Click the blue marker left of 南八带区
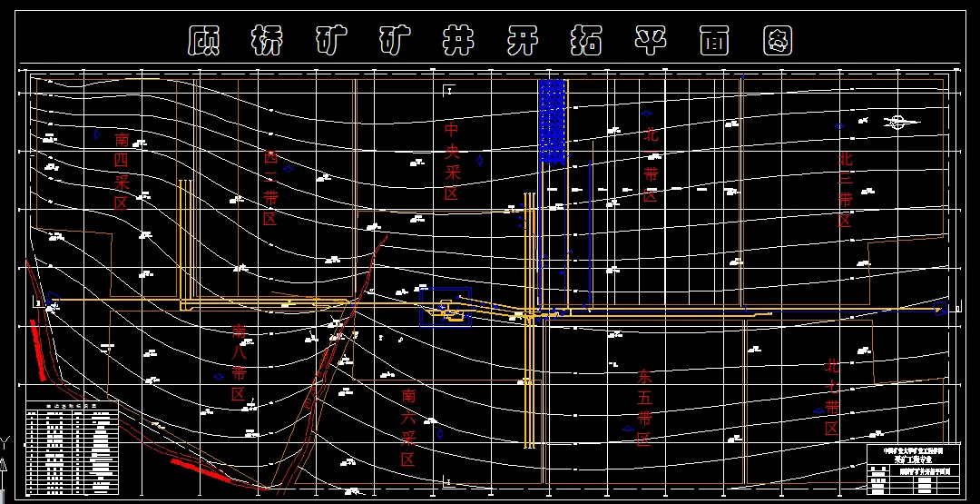Screen dimensions: 980x504 click(219, 377)
